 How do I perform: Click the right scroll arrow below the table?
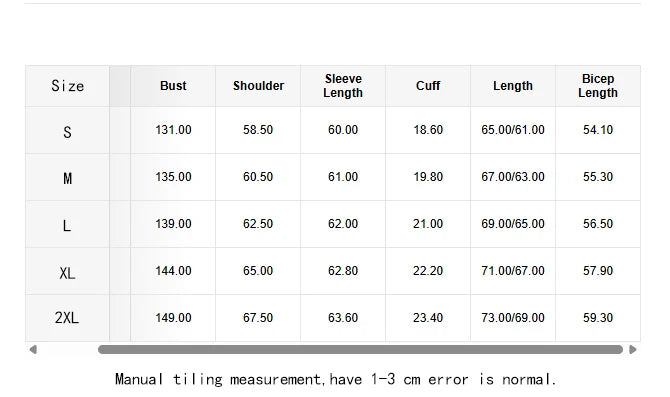click(x=633, y=350)
